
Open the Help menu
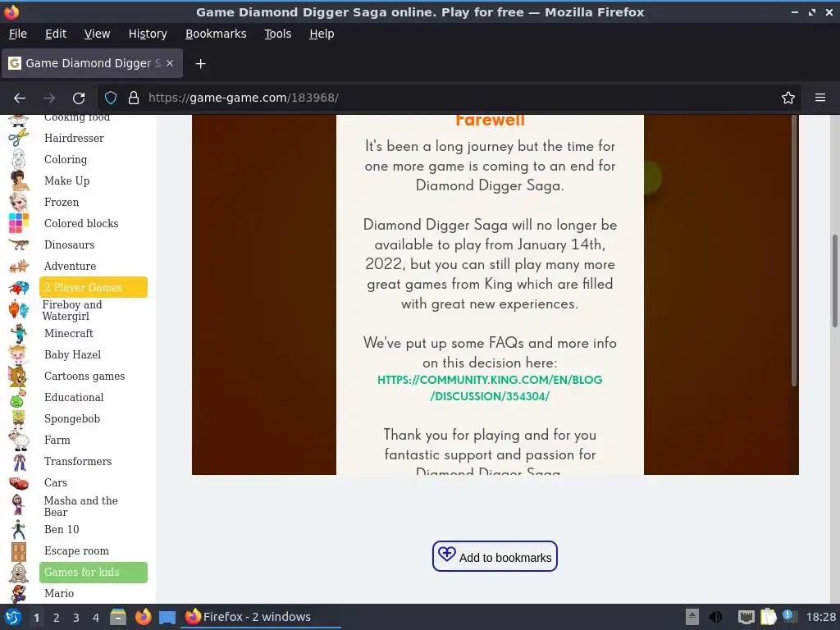coord(322,34)
